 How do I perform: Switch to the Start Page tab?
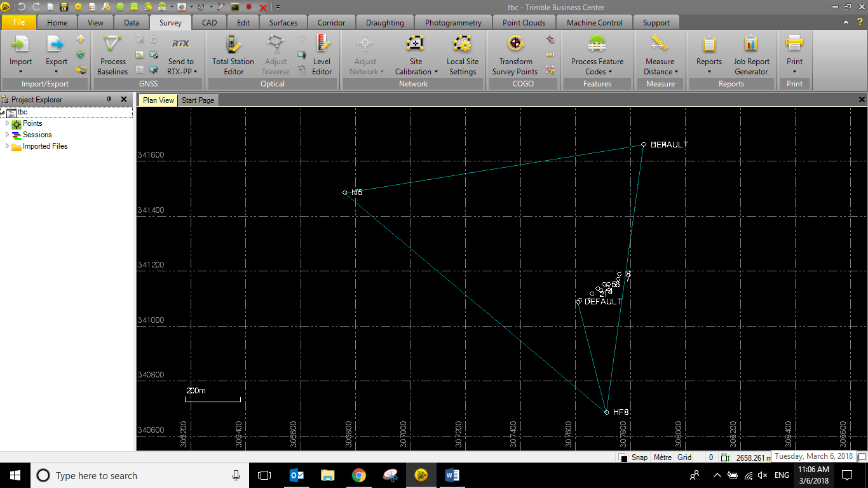[x=198, y=100]
